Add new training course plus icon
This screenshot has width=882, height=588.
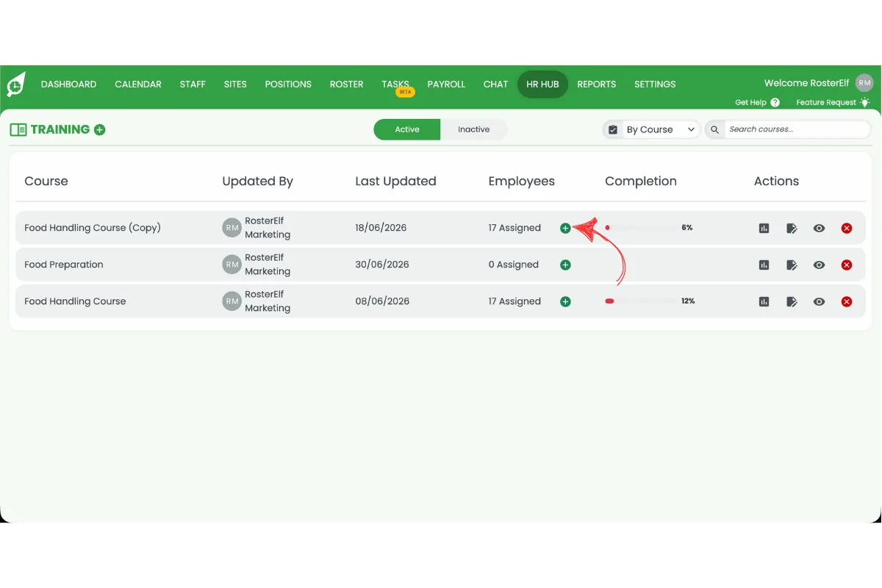[x=100, y=129]
